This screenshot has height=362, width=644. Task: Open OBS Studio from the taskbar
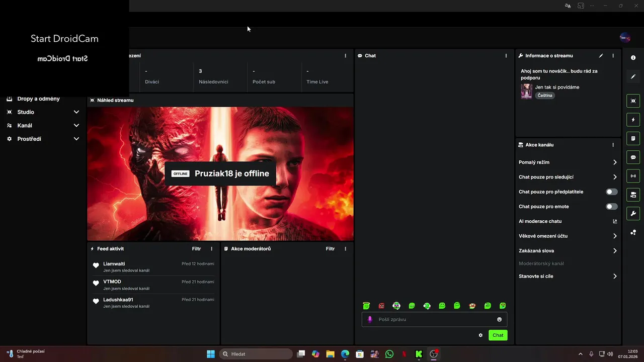(x=434, y=354)
